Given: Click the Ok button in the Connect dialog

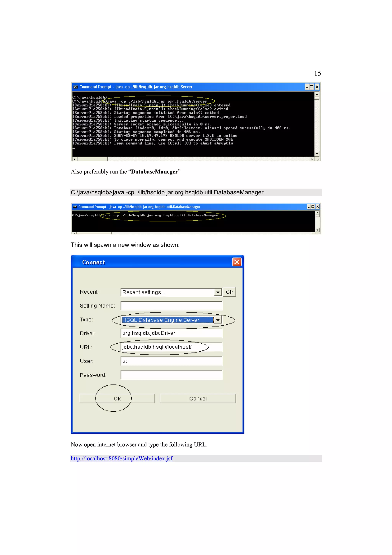Looking at the screenshot, I should click(117, 398).
